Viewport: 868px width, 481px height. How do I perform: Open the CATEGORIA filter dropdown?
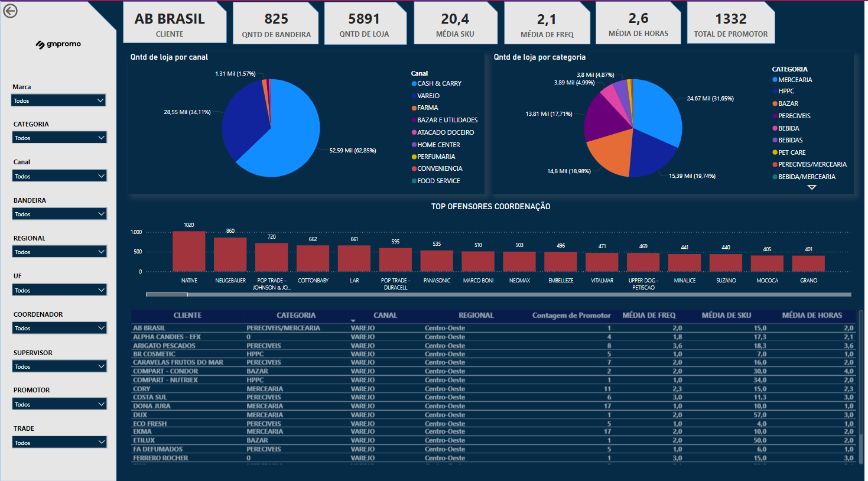pyautogui.click(x=59, y=138)
